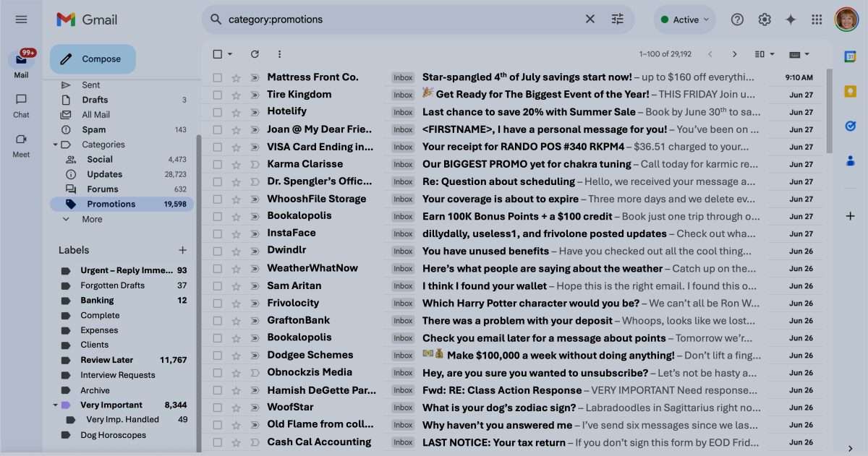Screen dimensions: 868x456
Task: Open GraftonBank deposit problem email
Action: click(x=514, y=320)
